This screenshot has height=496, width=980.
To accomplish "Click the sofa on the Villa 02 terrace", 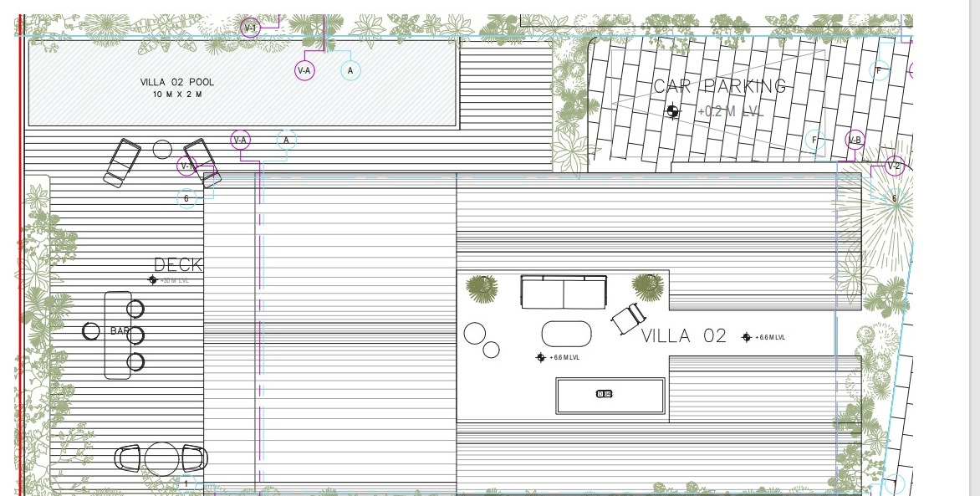I will (563, 293).
